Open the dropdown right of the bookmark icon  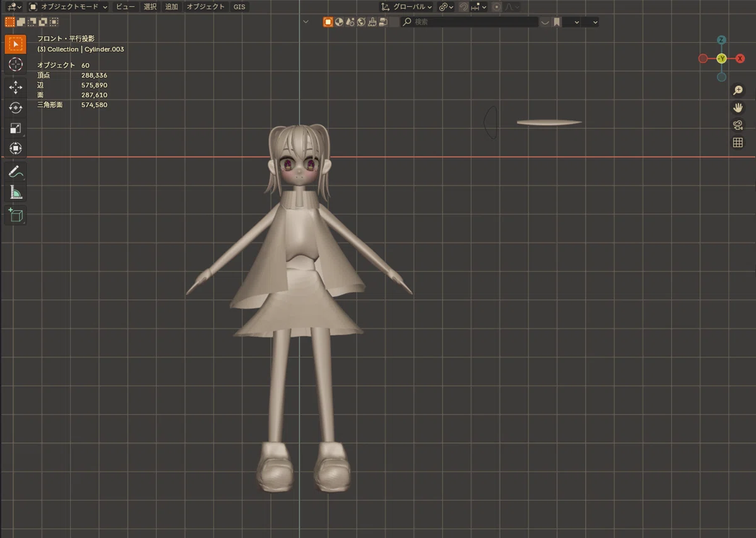[572, 21]
